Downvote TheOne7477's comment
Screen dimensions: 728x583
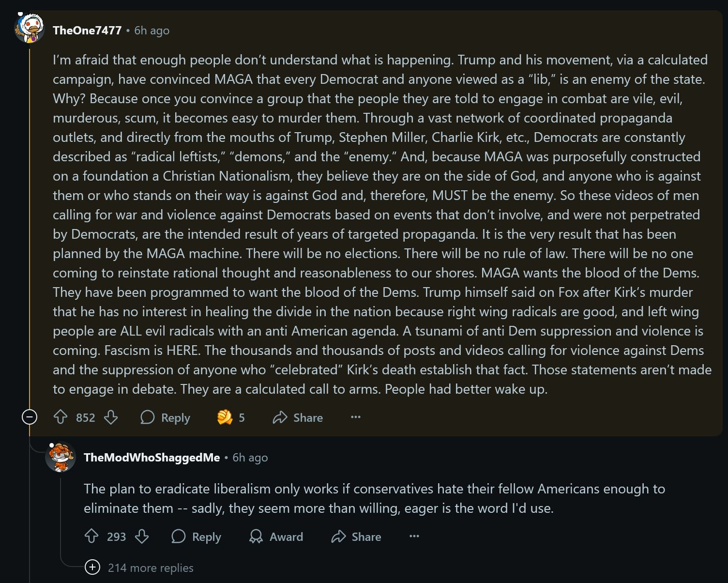[x=111, y=417]
